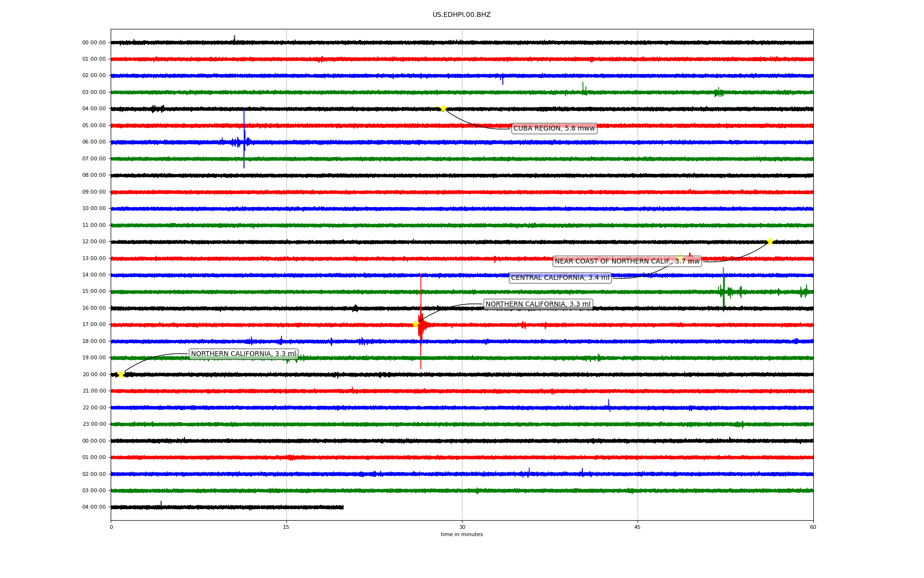Click the 12:00:00 row time label
The height and width of the screenshot is (578, 924).
[x=94, y=242]
